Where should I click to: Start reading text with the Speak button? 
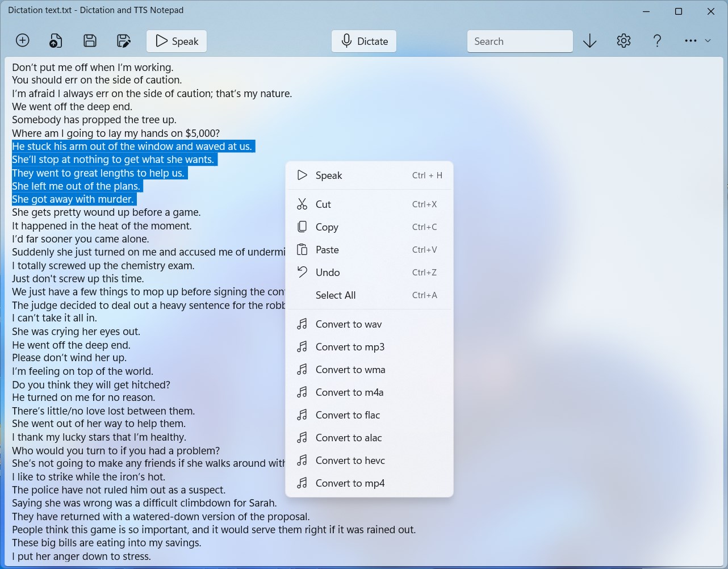(x=177, y=41)
